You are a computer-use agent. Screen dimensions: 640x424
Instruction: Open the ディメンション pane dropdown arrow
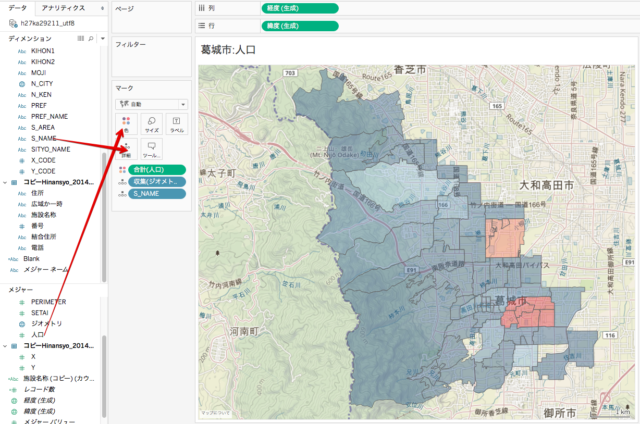point(101,38)
